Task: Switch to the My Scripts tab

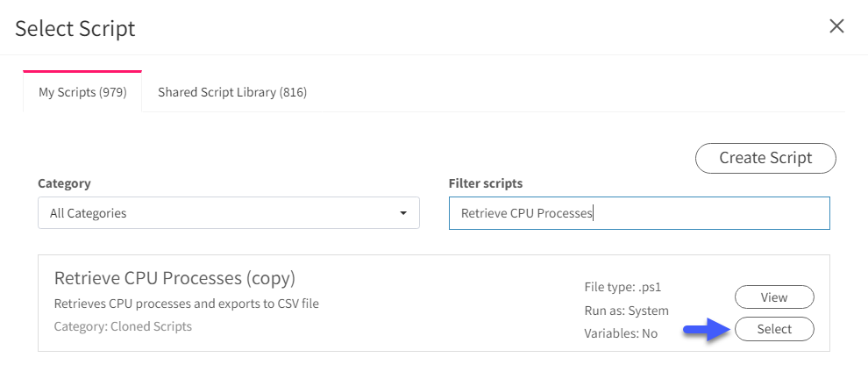Action: [82, 92]
